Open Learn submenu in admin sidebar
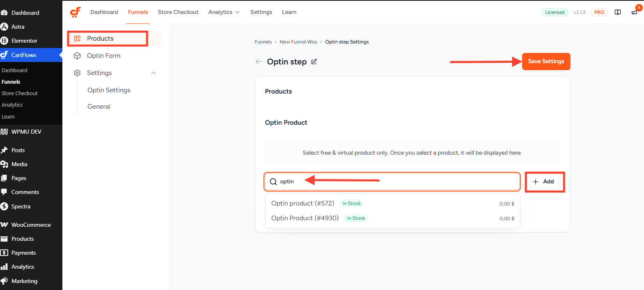 click(8, 117)
